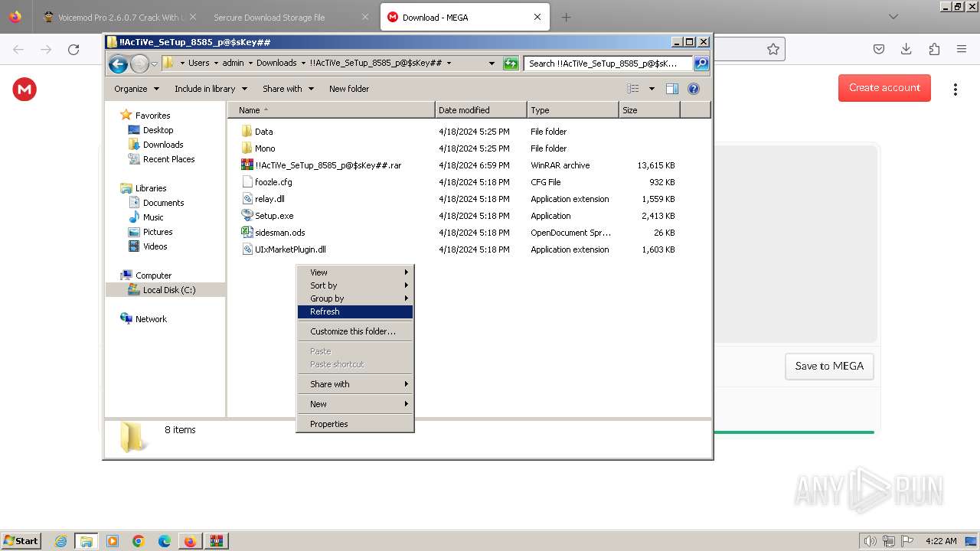This screenshot has width=980, height=551.
Task: Open a new Firefox tab
Action: coord(566,17)
